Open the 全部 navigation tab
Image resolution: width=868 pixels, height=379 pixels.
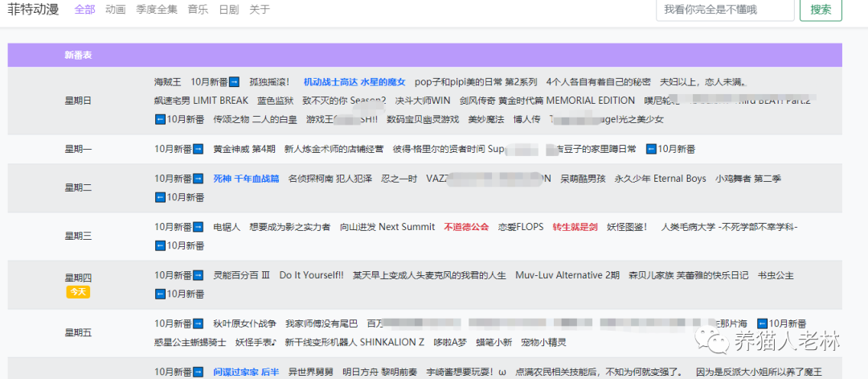[x=84, y=10]
